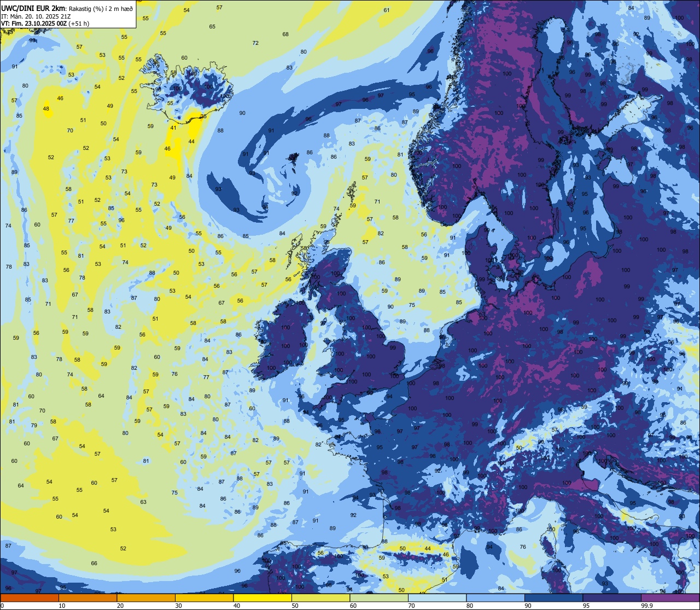This screenshot has height=610, width=700.
Task: Click the pale green 60–70 legend segment
Action: pyautogui.click(x=379, y=597)
